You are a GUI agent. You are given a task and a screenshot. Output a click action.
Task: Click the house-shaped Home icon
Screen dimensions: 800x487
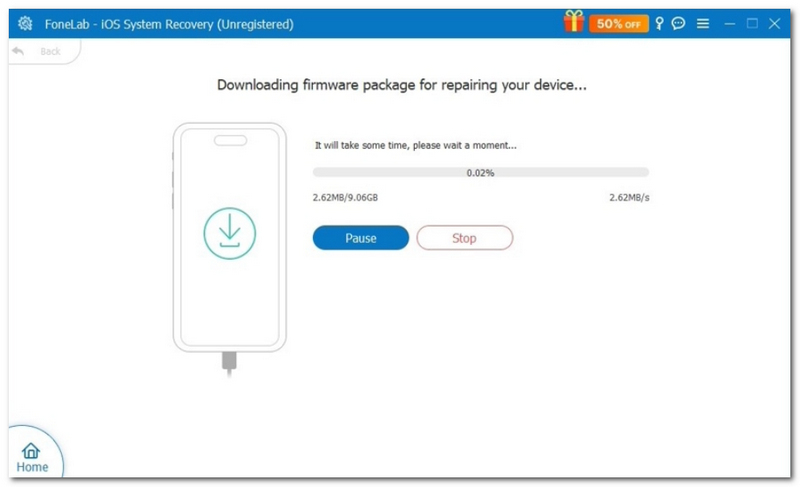click(x=31, y=450)
